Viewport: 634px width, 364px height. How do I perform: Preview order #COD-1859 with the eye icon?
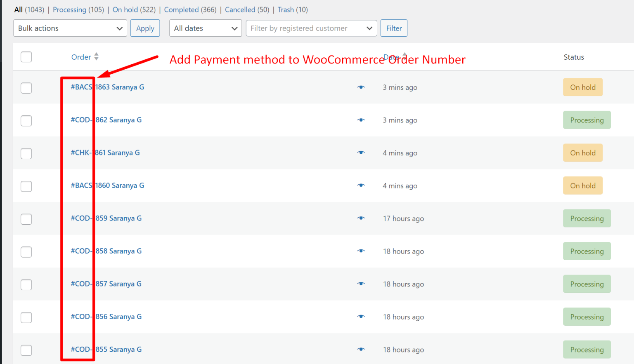pos(361,218)
